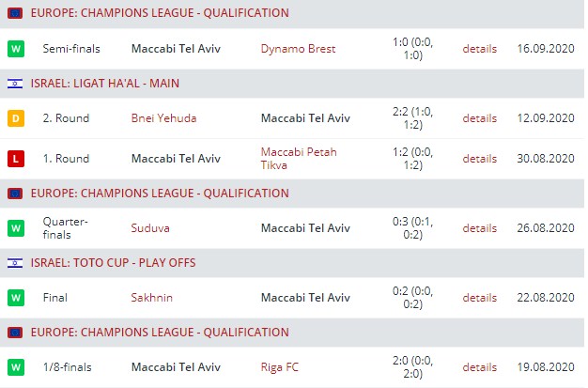
Task: Select the Sakhnin team link
Action: pos(152,298)
